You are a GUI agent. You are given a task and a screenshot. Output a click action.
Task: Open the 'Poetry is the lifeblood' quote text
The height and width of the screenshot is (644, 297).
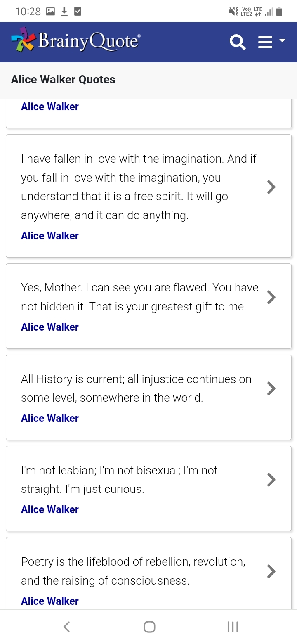click(x=133, y=571)
